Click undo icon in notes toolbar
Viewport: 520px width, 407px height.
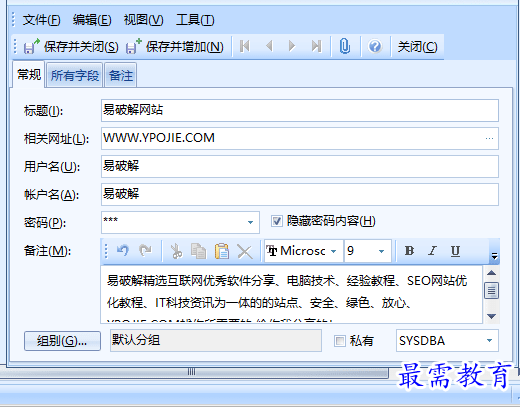tap(123, 251)
